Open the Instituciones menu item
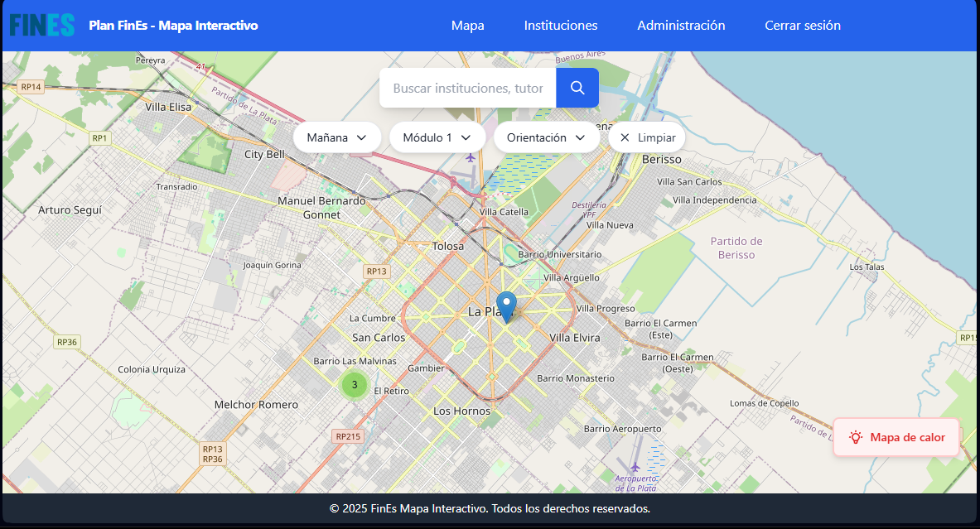The width and height of the screenshot is (980, 529). (x=561, y=26)
